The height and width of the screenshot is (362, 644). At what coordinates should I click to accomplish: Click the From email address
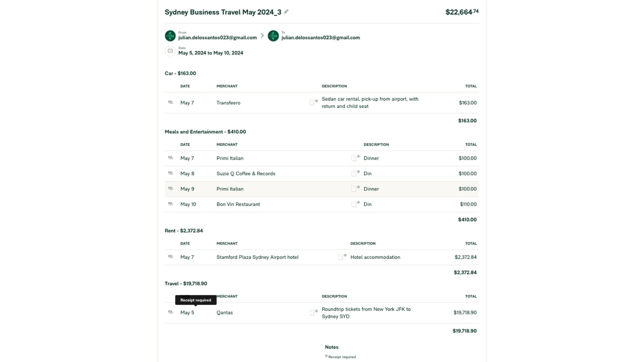(x=217, y=38)
